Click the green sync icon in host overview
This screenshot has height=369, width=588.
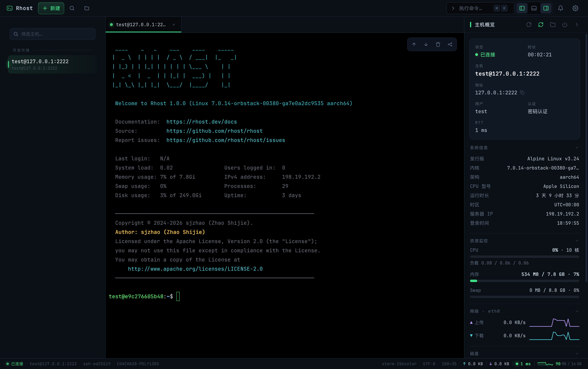[541, 25]
